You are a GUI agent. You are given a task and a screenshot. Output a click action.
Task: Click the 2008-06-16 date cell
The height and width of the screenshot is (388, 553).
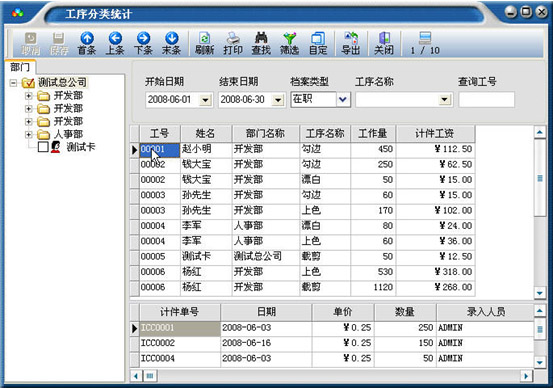(x=266, y=343)
